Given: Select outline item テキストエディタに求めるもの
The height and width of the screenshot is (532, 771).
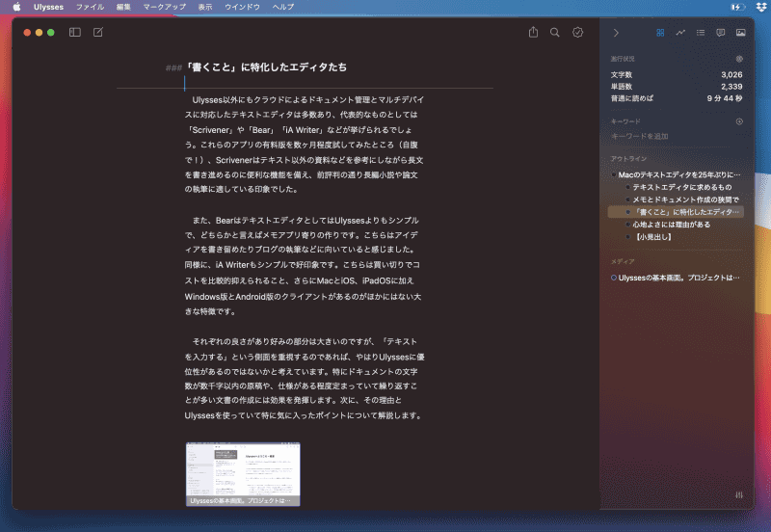Looking at the screenshot, I should [x=681, y=187].
